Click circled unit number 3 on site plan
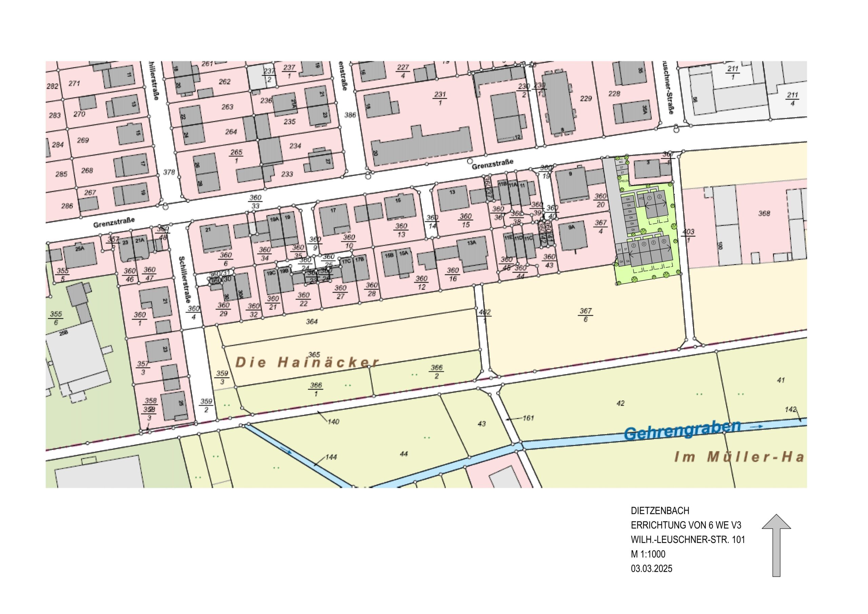The width and height of the screenshot is (868, 614). (x=634, y=246)
